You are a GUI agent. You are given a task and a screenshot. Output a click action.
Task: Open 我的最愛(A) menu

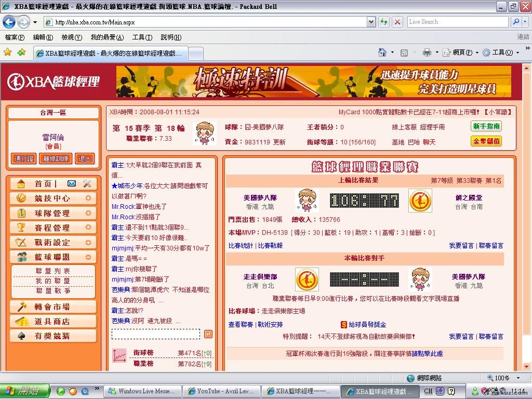(107, 37)
